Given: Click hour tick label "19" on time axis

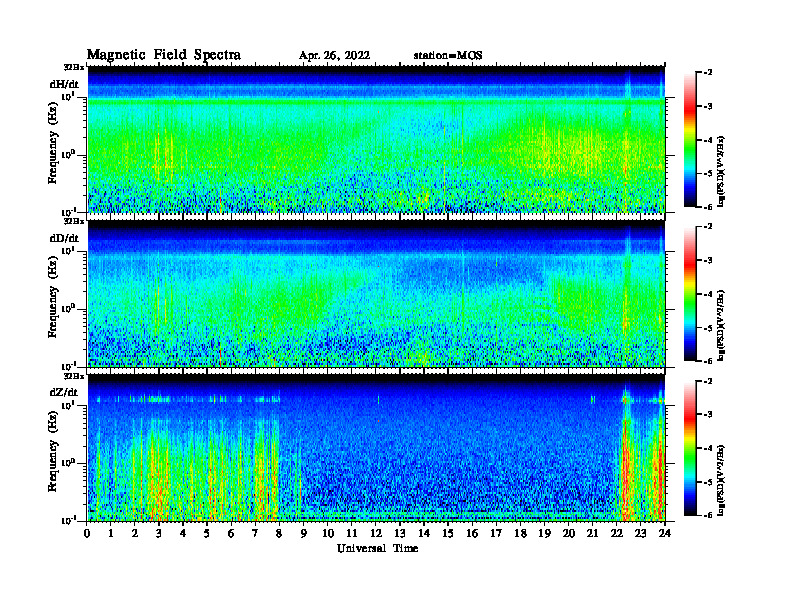Looking at the screenshot, I should pyautogui.click(x=544, y=534).
